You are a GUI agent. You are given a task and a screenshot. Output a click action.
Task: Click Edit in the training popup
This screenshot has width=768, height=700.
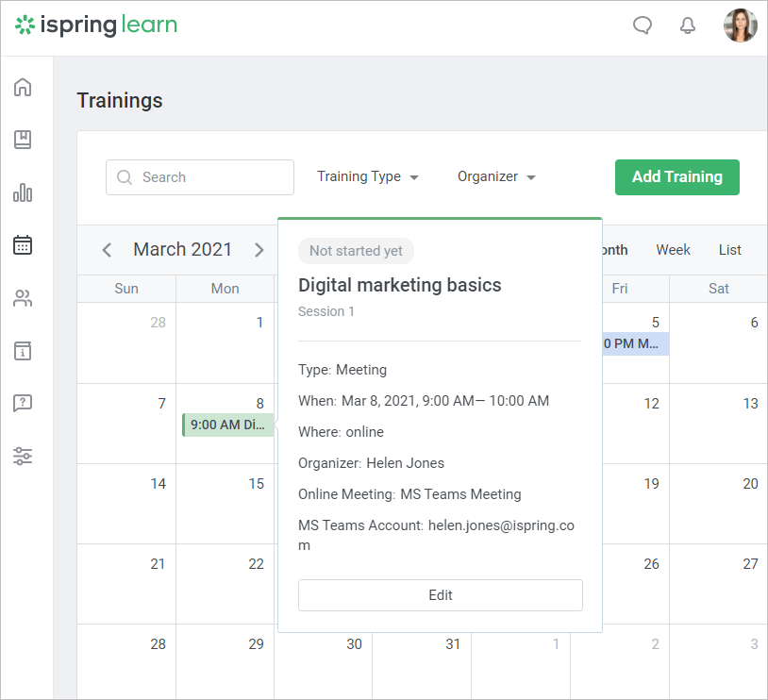pos(440,595)
